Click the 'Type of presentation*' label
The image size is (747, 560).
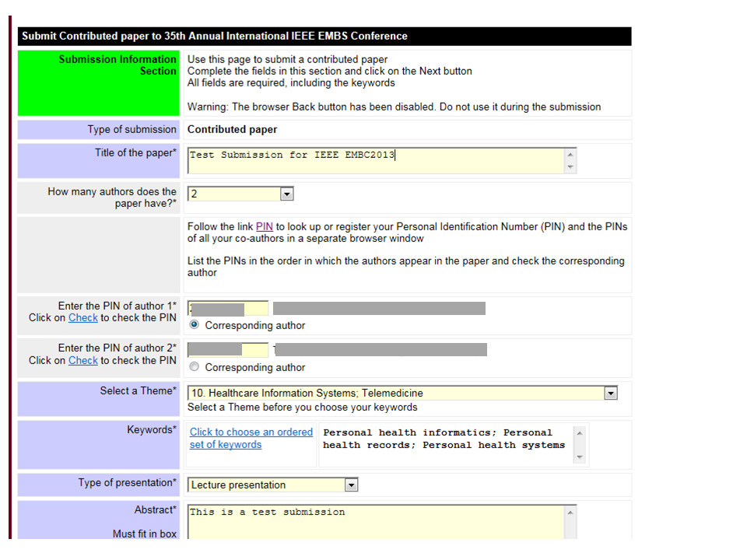[127, 482]
